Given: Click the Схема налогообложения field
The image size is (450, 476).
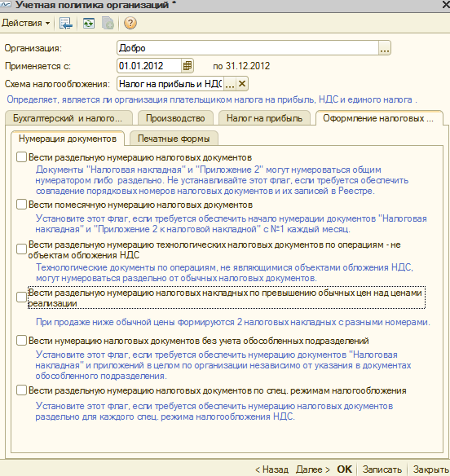Looking at the screenshot, I should 170,84.
